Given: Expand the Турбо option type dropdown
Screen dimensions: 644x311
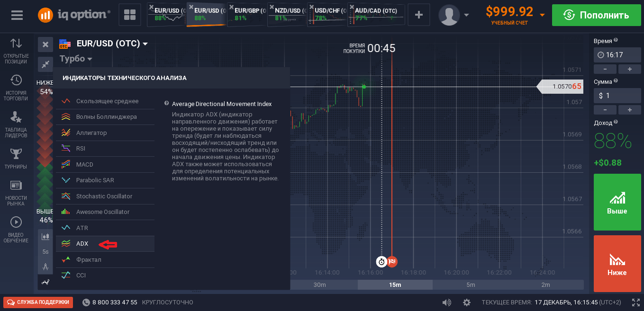Looking at the screenshot, I should point(89,59).
